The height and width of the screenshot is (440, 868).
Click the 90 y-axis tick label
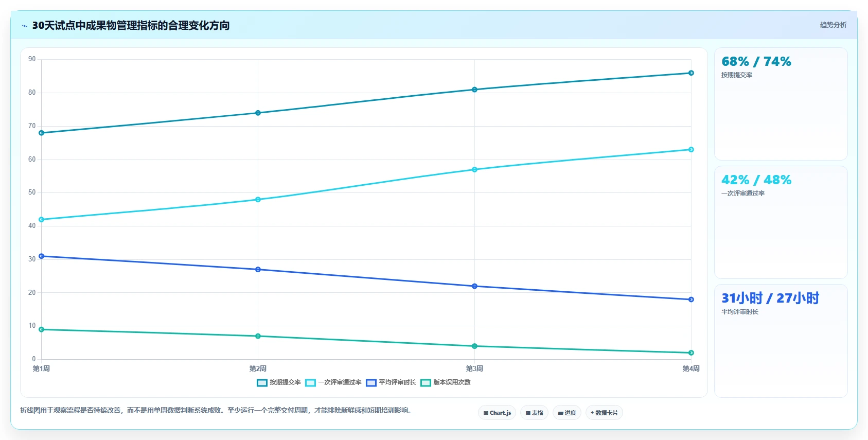click(32, 59)
